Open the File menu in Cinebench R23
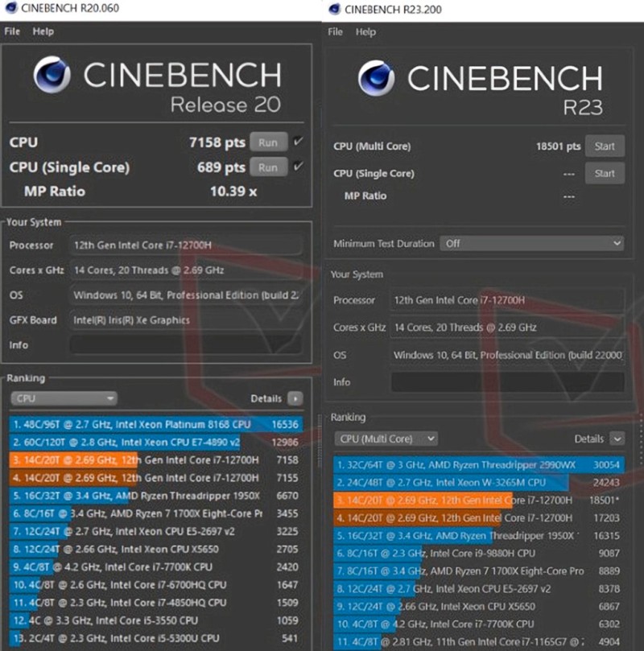 pos(335,32)
